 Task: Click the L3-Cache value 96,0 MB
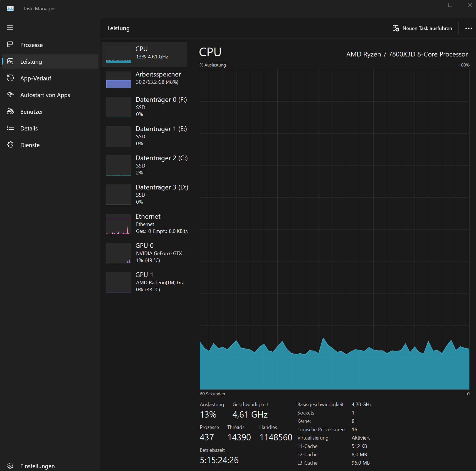361,463
